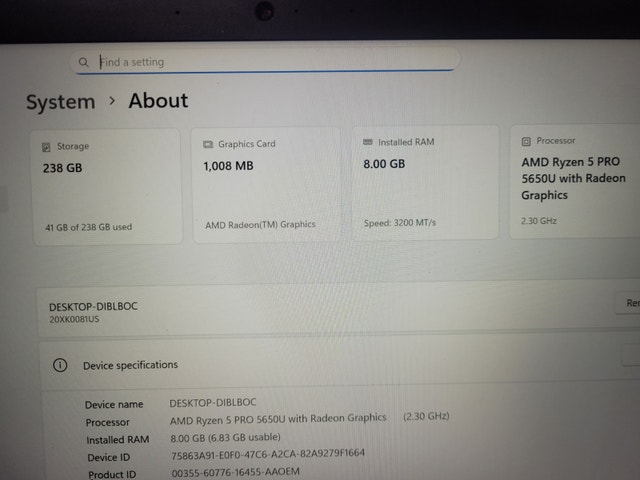Viewport: 640px width, 480px height.
Task: Click the 1,008 MB value
Action: 228,166
